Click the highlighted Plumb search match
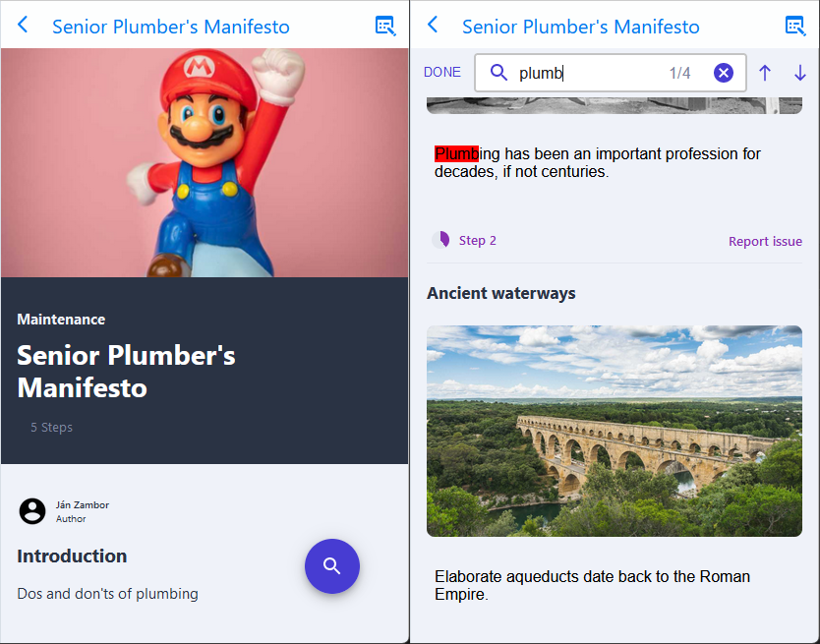The height and width of the screenshot is (644, 820). (x=456, y=153)
